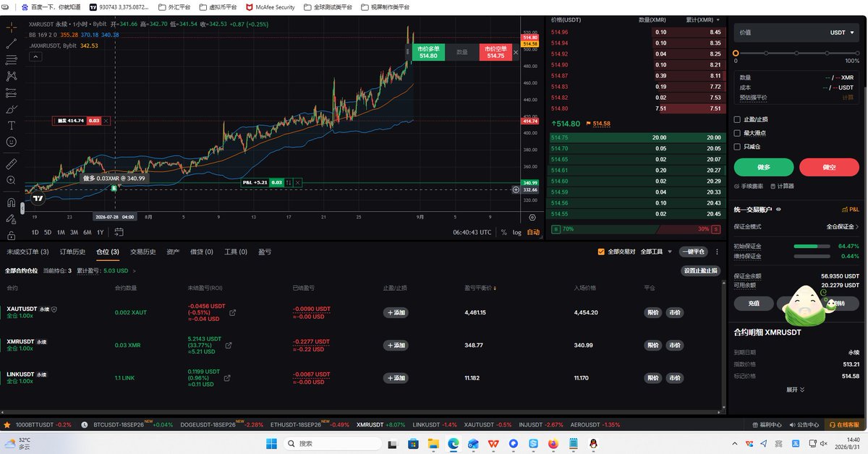Open the forecasting and position tools
This screenshot has width=868, height=454.
click(12, 93)
